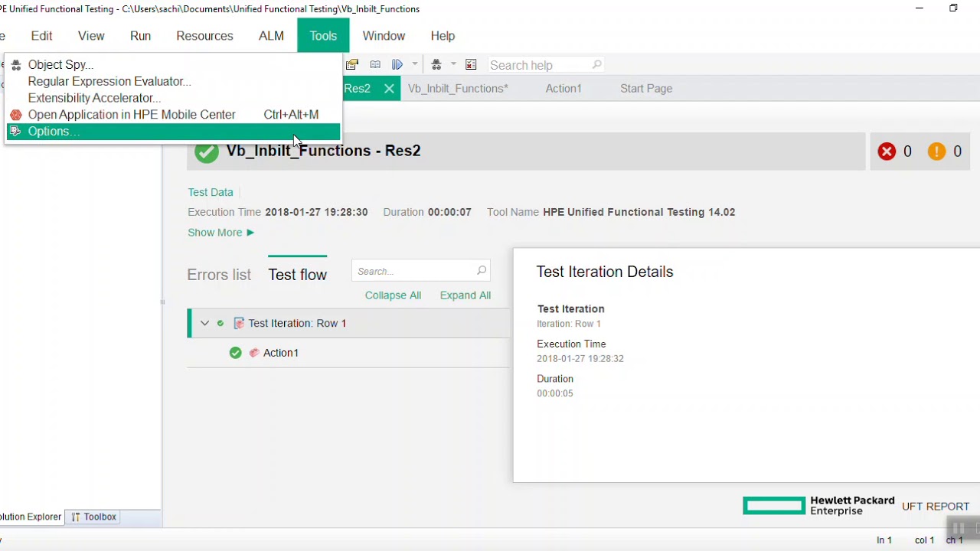This screenshot has height=551, width=980.
Task: Click the Object Spy menu icon
Action: click(16, 65)
